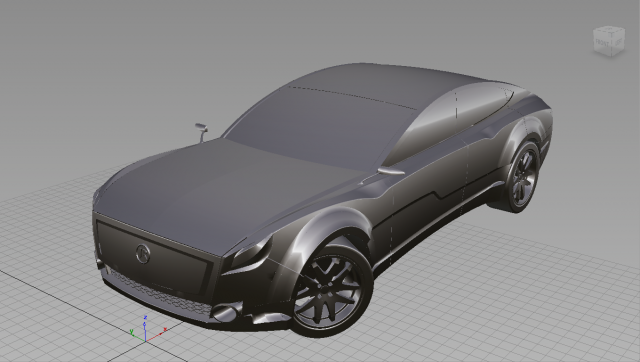Viewport: 640px width, 362px height.
Task: Select the car's rear wheel
Action: pyautogui.click(x=522, y=177)
